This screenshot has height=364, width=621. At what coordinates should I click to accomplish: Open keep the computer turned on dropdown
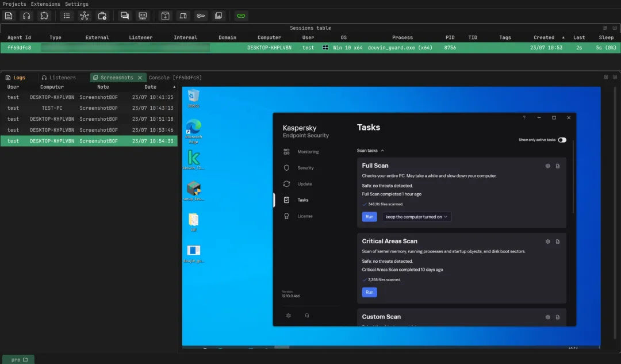416,217
